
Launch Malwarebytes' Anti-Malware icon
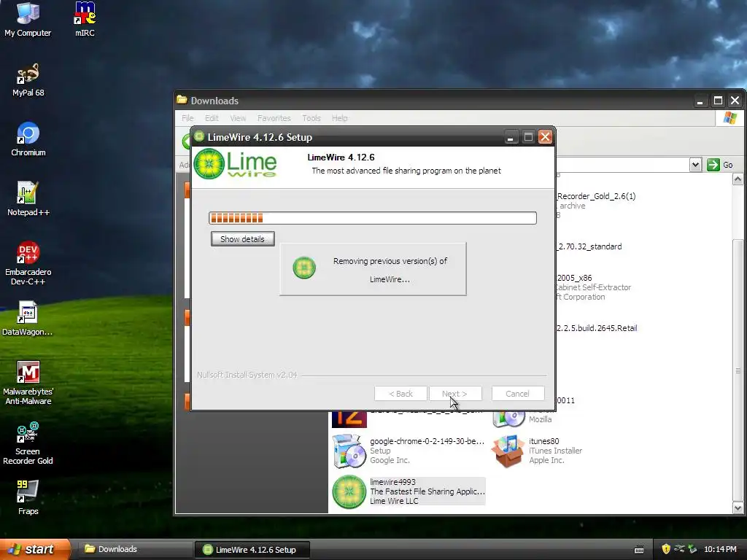click(28, 382)
